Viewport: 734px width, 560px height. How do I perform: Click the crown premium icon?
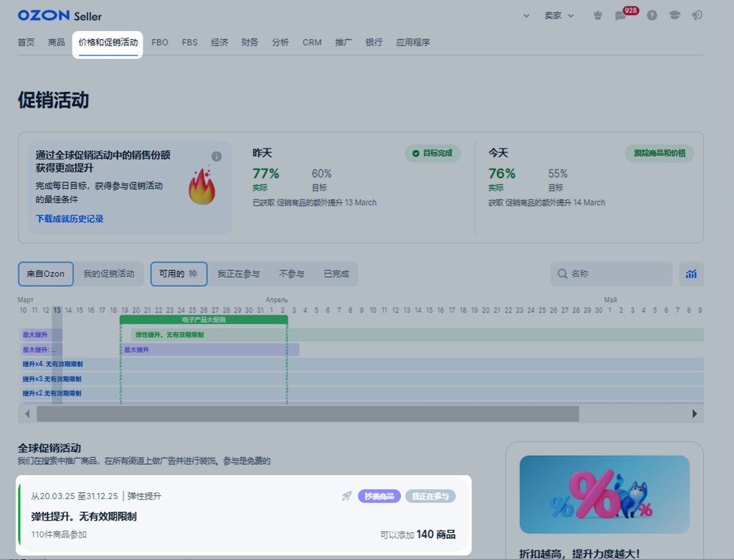coord(597,16)
